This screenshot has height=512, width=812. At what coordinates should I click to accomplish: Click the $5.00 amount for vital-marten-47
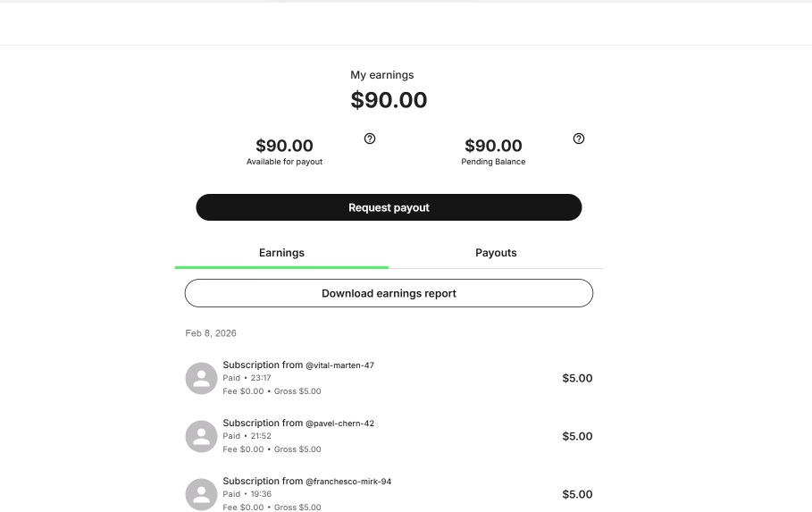pos(577,378)
